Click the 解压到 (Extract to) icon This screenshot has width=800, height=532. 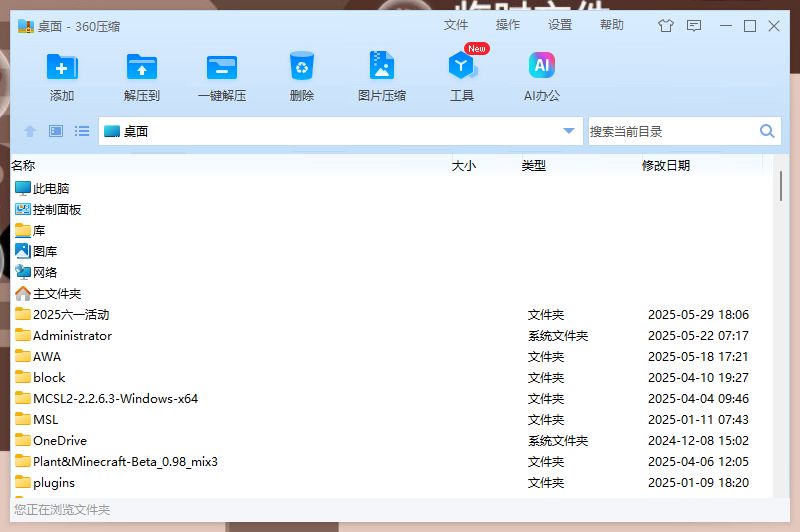click(142, 68)
